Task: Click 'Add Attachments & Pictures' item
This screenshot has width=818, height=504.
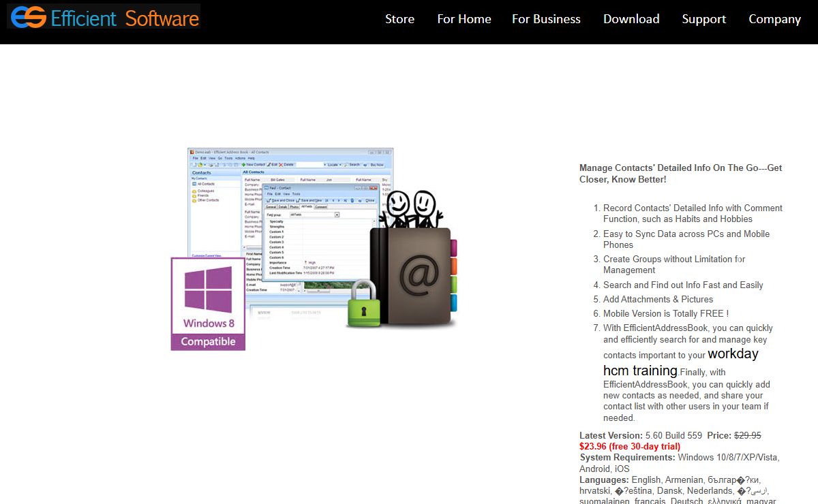Action: pos(658,299)
